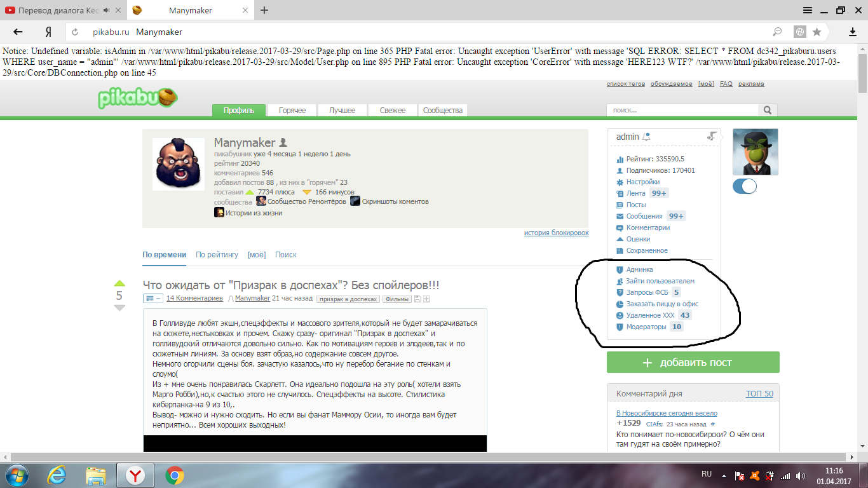This screenshot has width=868, height=488.
Task: Open the Yandex browser hamburger menu
Action: click(808, 10)
